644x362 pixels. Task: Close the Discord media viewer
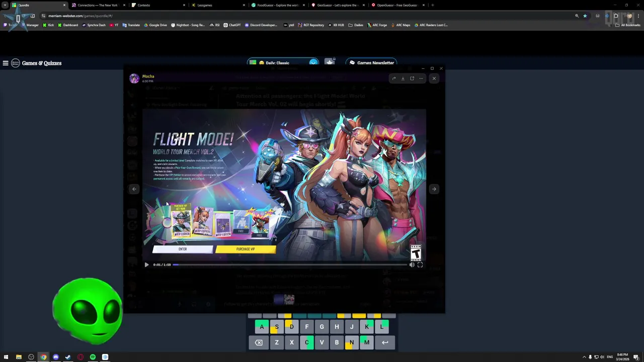(x=434, y=78)
